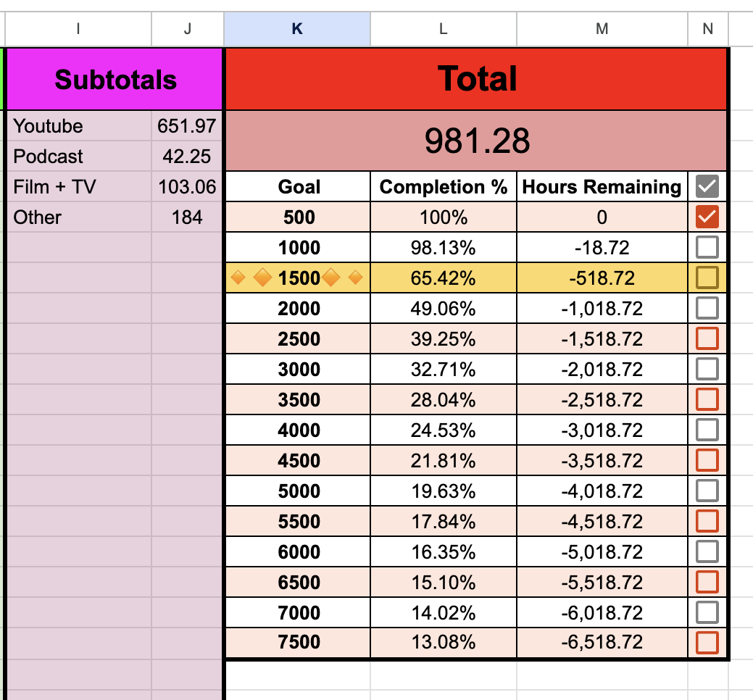Check the checkbox next to goal 1000

[706, 246]
